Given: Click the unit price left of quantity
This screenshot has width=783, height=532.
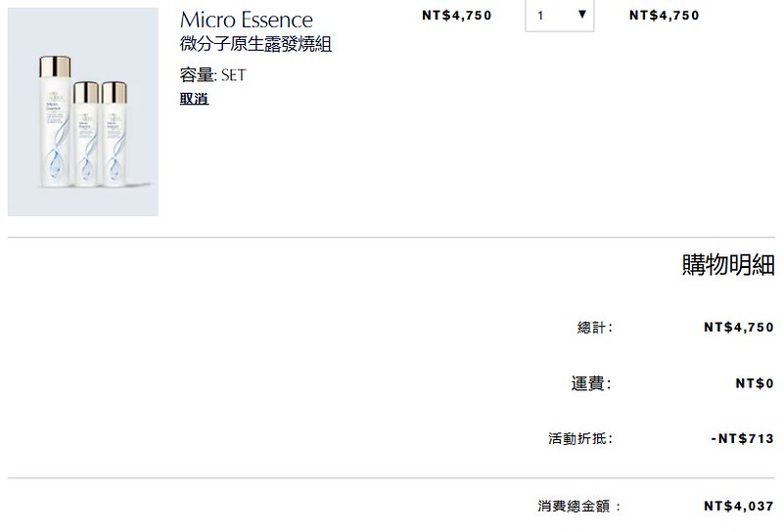Looking at the screenshot, I should click(x=456, y=16).
